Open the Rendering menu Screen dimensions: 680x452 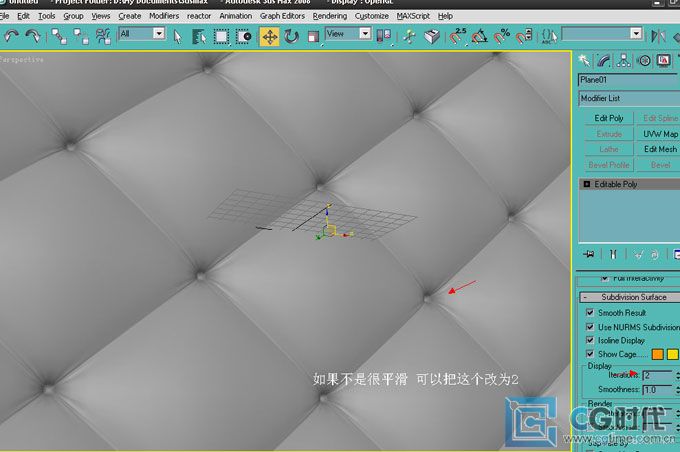coord(330,16)
